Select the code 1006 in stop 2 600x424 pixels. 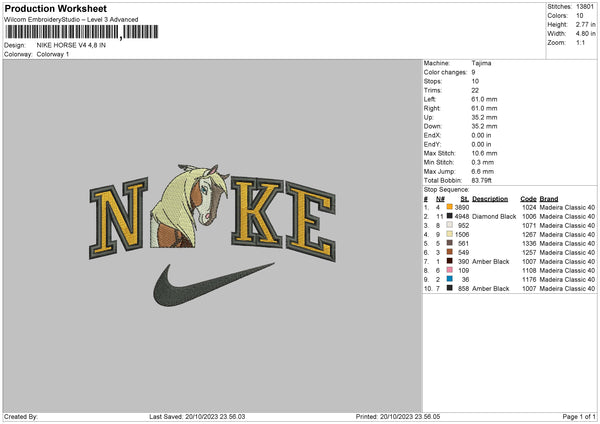[529, 217]
